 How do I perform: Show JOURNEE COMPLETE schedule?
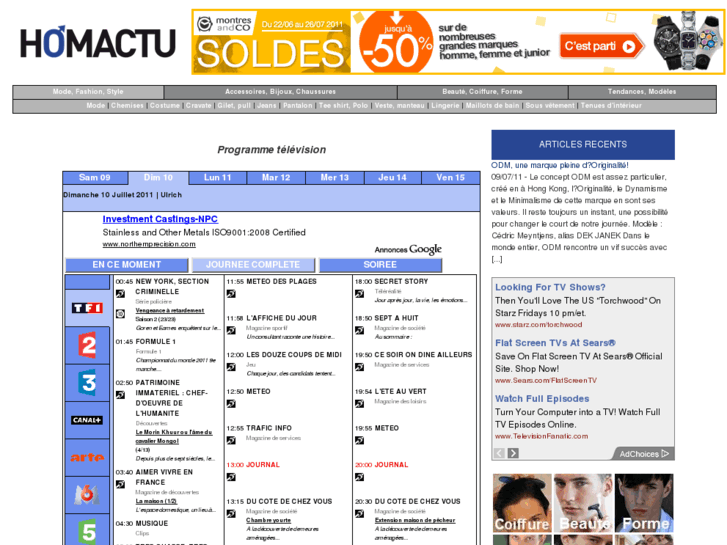coord(253,265)
